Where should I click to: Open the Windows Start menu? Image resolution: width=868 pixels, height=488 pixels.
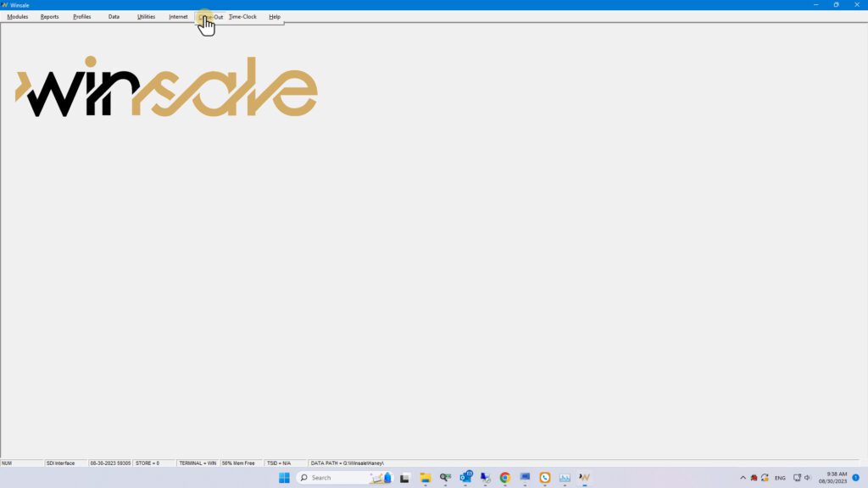[284, 478]
